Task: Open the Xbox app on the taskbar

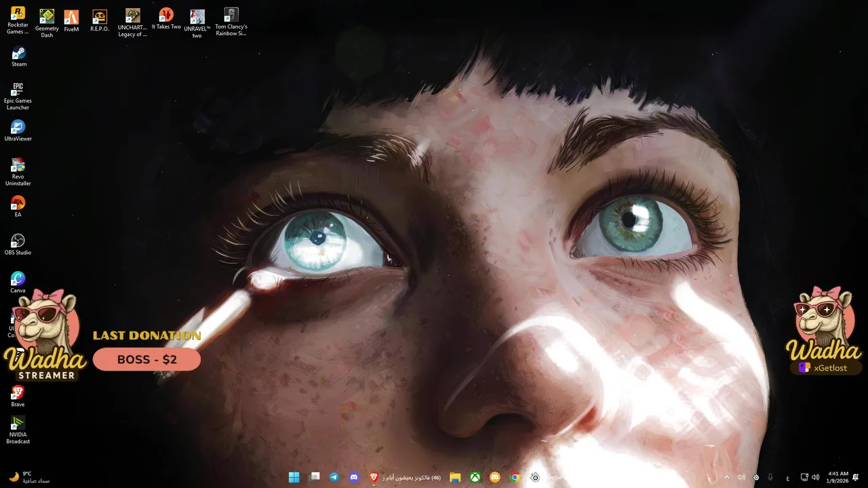Action: (476, 477)
